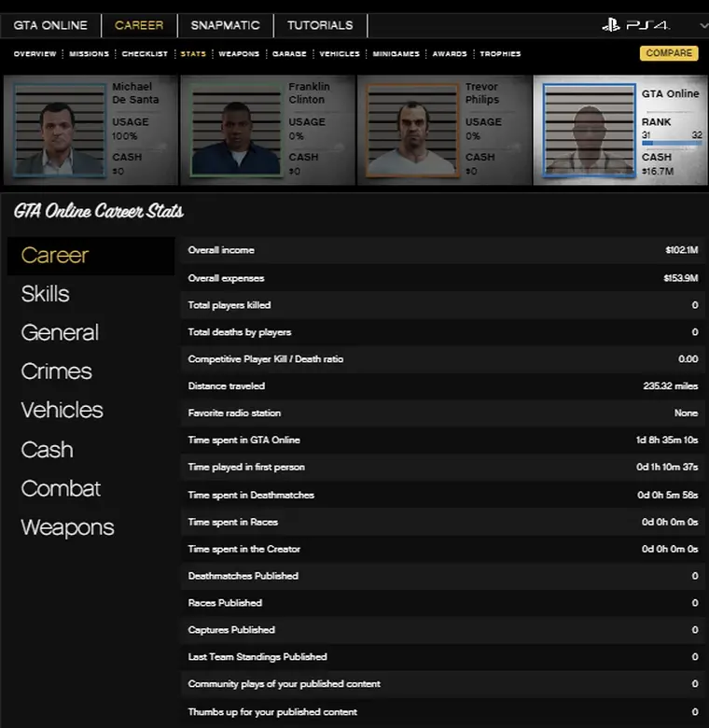Show the Crimes stats category
Viewport: 709px width, 728px height.
56,371
